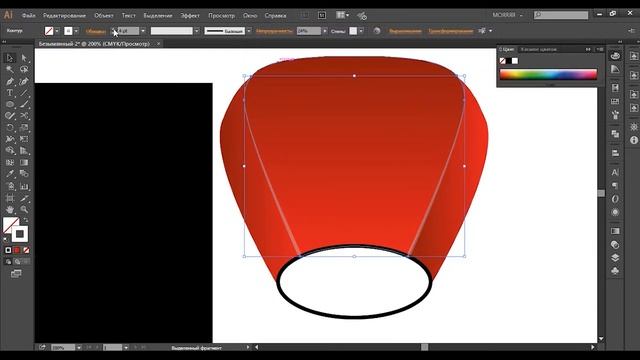The image size is (640, 360).
Task: Select the Mesh tool
Action: tap(10, 162)
